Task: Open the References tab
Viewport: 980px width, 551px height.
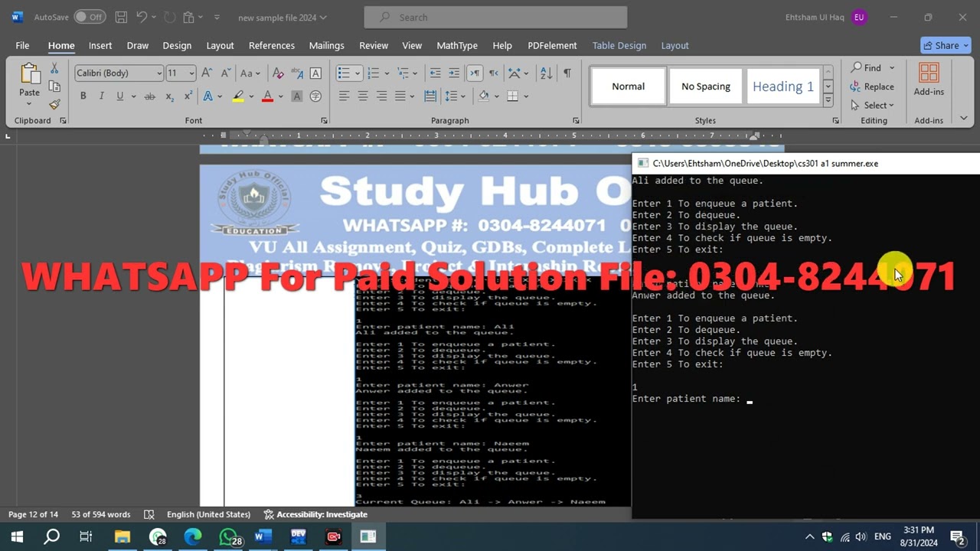Action: tap(272, 45)
